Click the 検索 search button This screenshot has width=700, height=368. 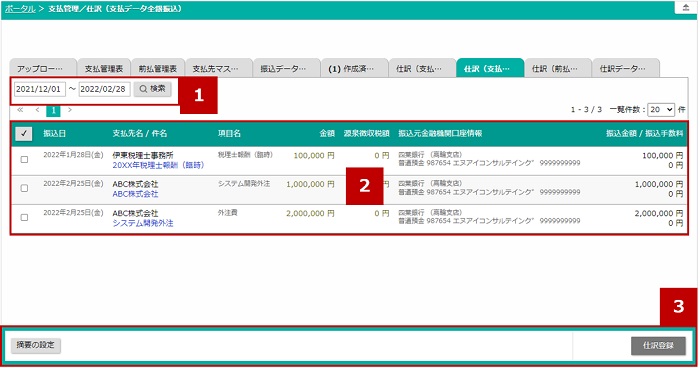click(x=152, y=89)
